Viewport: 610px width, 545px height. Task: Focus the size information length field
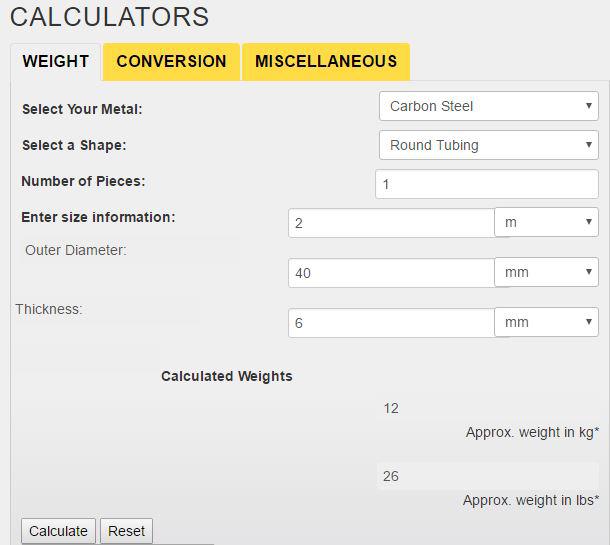pyautogui.click(x=390, y=223)
